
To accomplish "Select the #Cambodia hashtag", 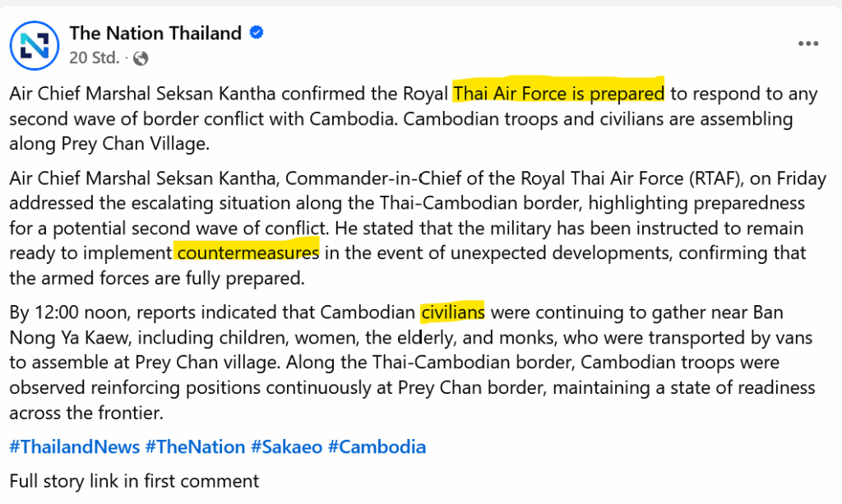I will pos(377,447).
